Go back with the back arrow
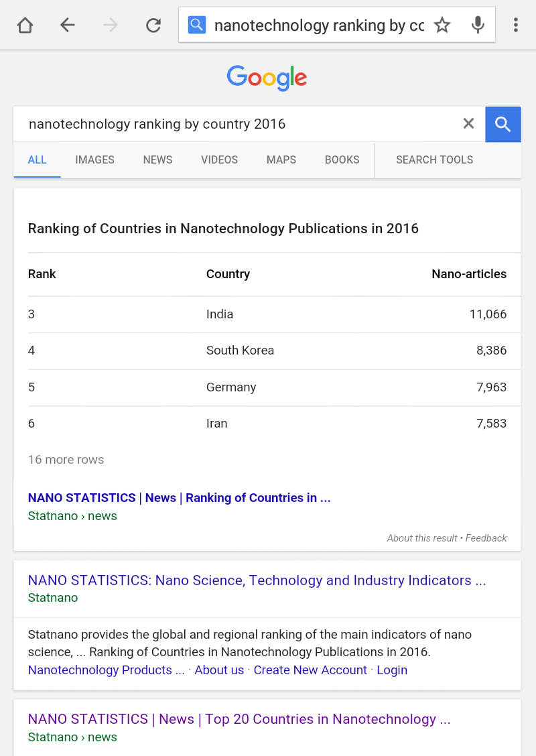536x756 pixels. tap(68, 25)
